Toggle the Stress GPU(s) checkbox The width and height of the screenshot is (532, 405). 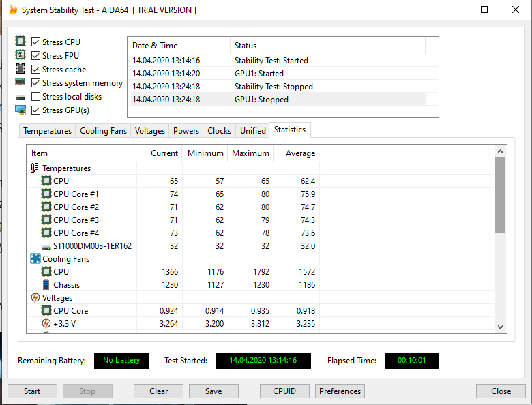coord(35,110)
